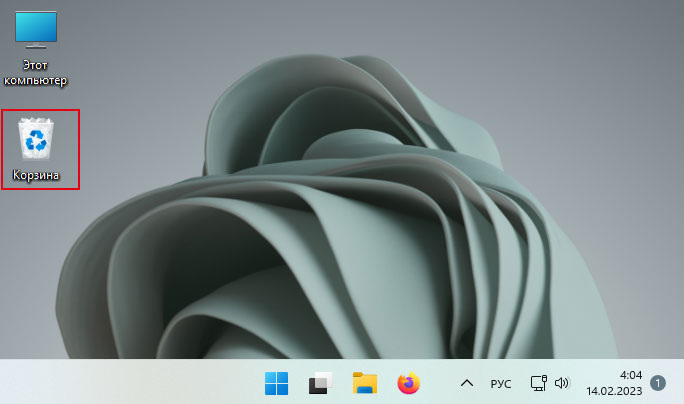Image resolution: width=684 pixels, height=404 pixels.
Task: Select the Этот компьютер desktop icon
Action: pyautogui.click(x=36, y=48)
